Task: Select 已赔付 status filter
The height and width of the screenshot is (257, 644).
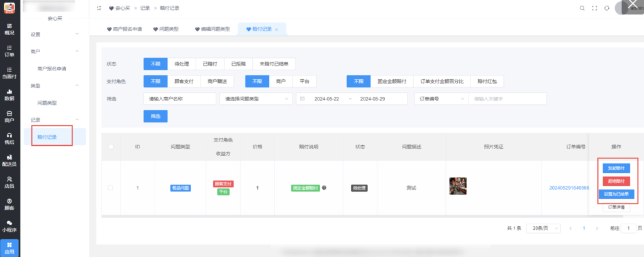Action: coord(210,64)
